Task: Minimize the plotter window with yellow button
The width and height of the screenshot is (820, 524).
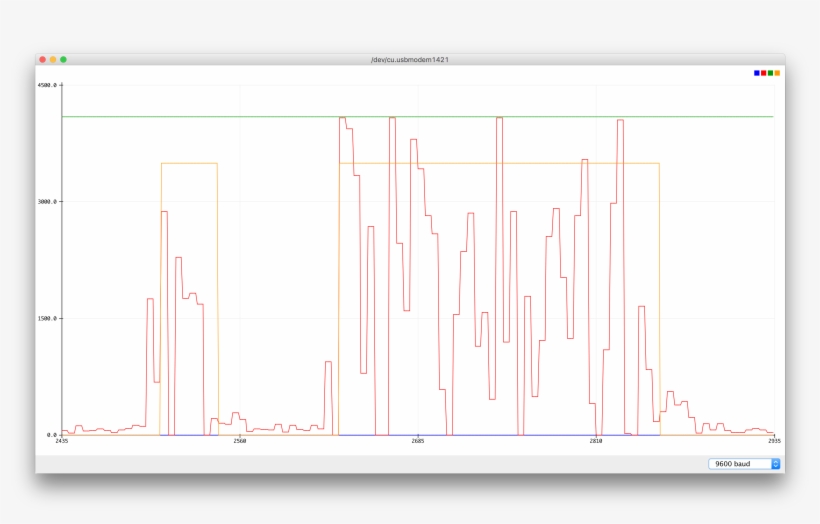Action: 53,60
